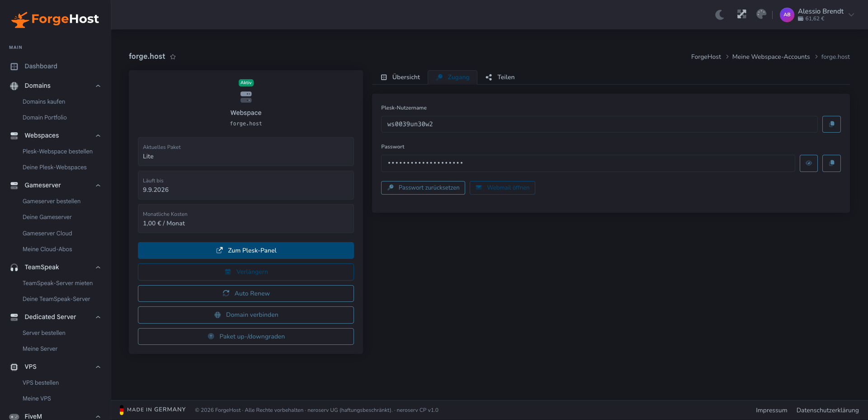The height and width of the screenshot is (420, 868).
Task: Click the Dedicated Server icon
Action: pos(14,317)
